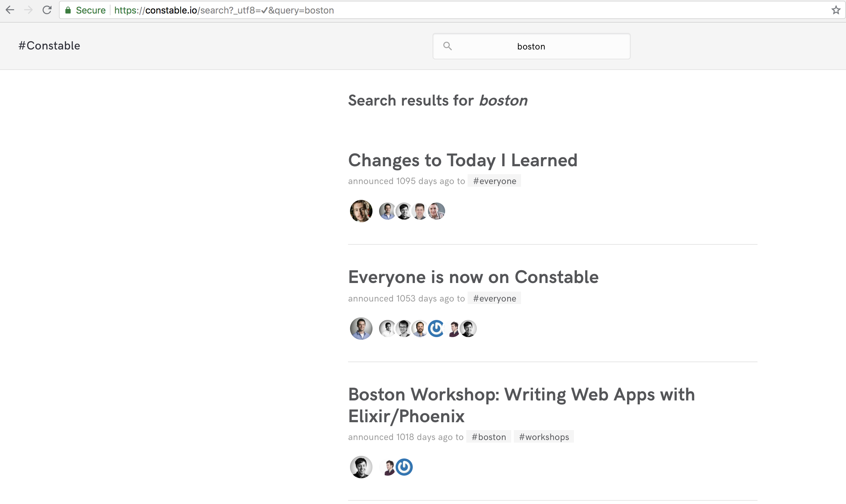846x504 pixels.
Task: Click the magnifying glass search icon
Action: pos(448,46)
